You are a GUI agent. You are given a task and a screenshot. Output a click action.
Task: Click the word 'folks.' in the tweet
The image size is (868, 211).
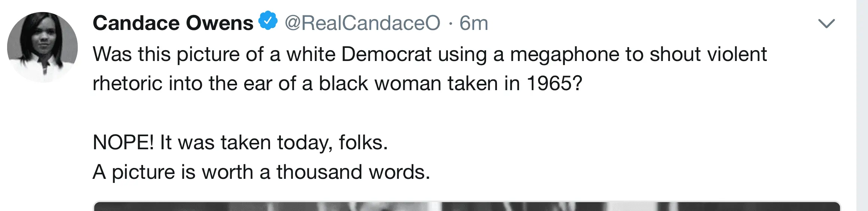pyautogui.click(x=363, y=143)
